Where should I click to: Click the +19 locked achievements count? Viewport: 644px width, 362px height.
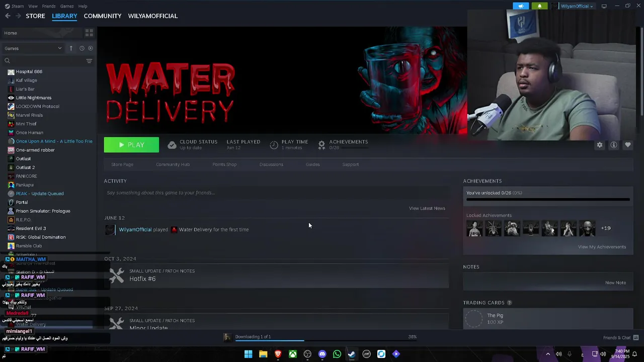point(606,228)
